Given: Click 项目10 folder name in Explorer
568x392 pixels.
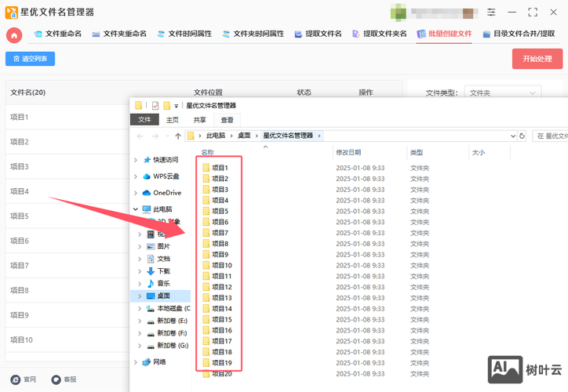Looking at the screenshot, I should (x=222, y=265).
